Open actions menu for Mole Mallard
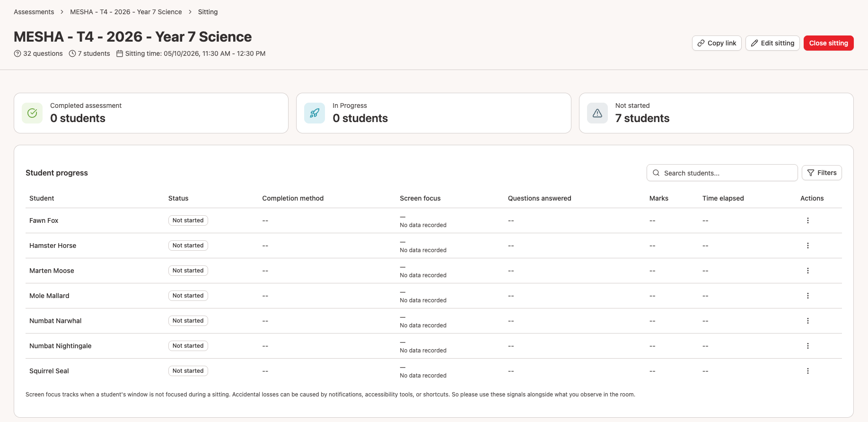Viewport: 868px width, 422px height. coord(807,296)
